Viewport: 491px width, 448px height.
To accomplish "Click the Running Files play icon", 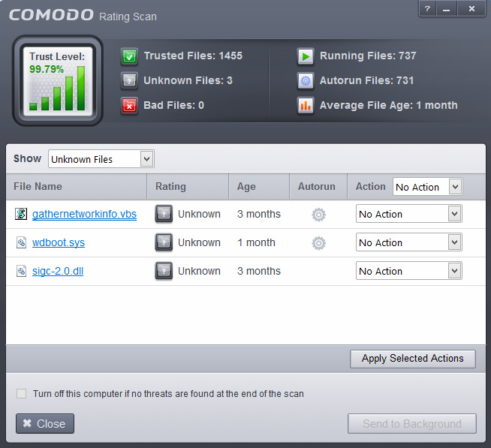I will [x=306, y=56].
